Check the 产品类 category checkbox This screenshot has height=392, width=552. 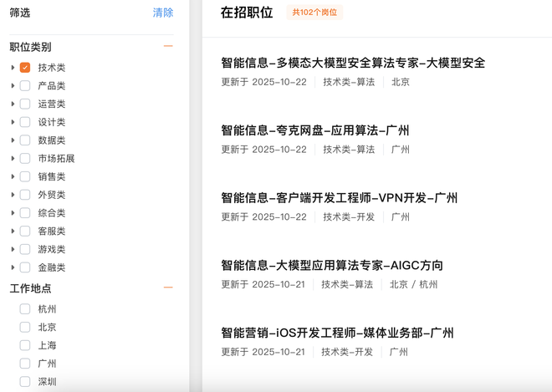pyautogui.click(x=25, y=86)
